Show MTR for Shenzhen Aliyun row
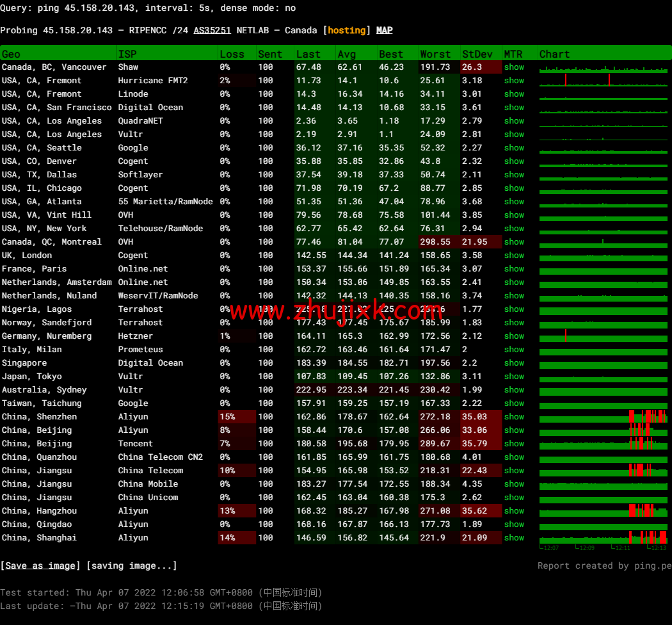 513,417
